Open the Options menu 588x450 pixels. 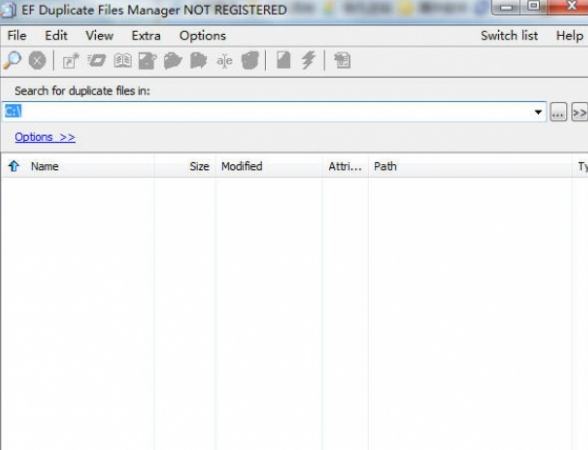coord(202,36)
